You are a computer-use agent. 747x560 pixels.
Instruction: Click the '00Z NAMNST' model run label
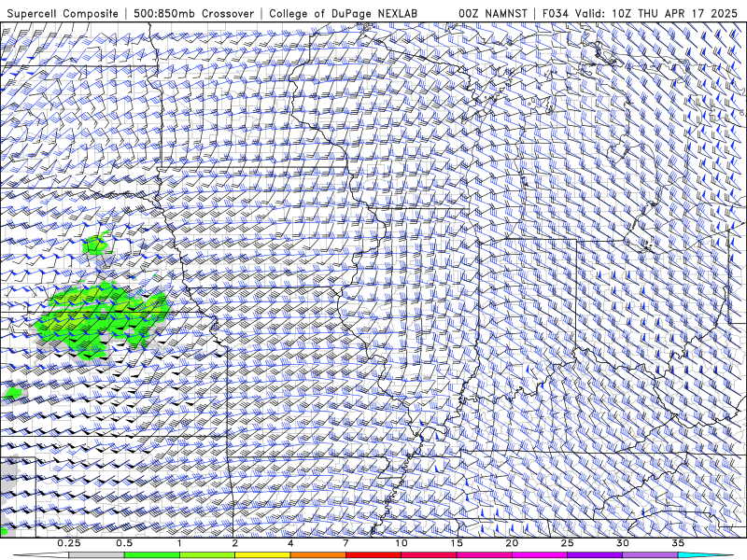[493, 14]
